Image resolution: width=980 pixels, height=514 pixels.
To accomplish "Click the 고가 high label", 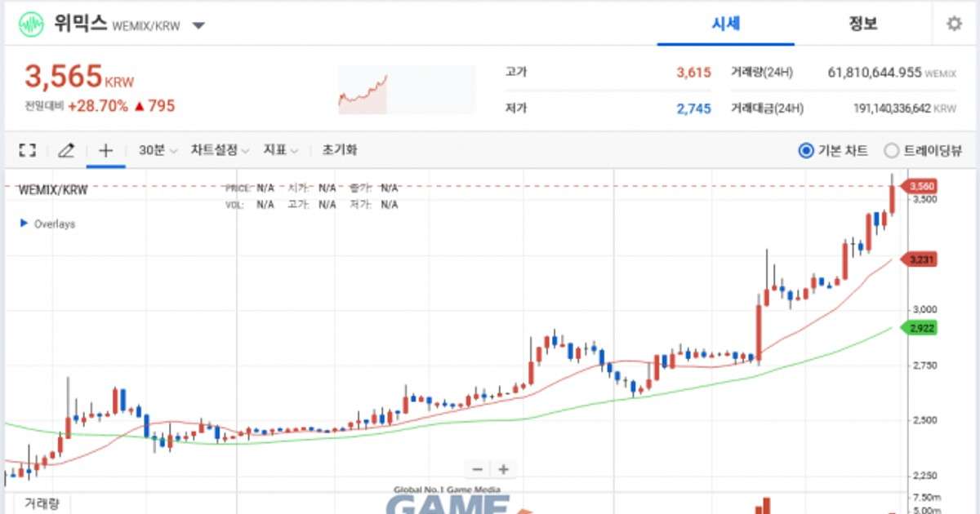I will click(x=516, y=73).
